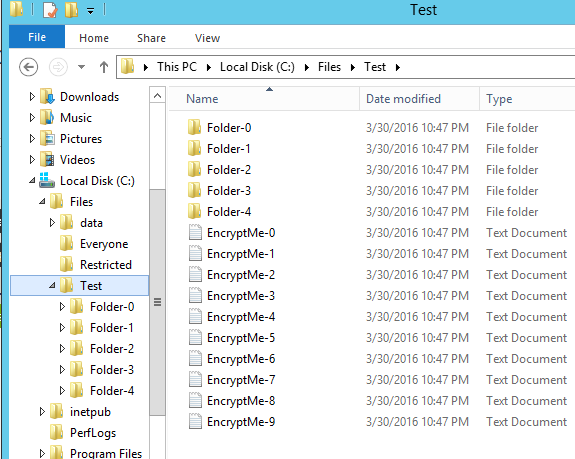Screen dimensions: 575x459
Task: Click the Up one level arrow
Action: click(104, 67)
